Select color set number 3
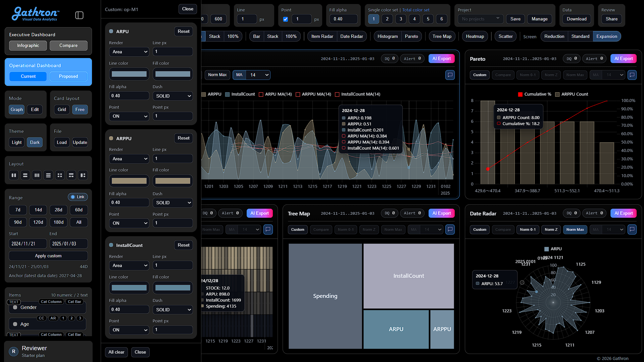The image size is (644, 362). (401, 19)
